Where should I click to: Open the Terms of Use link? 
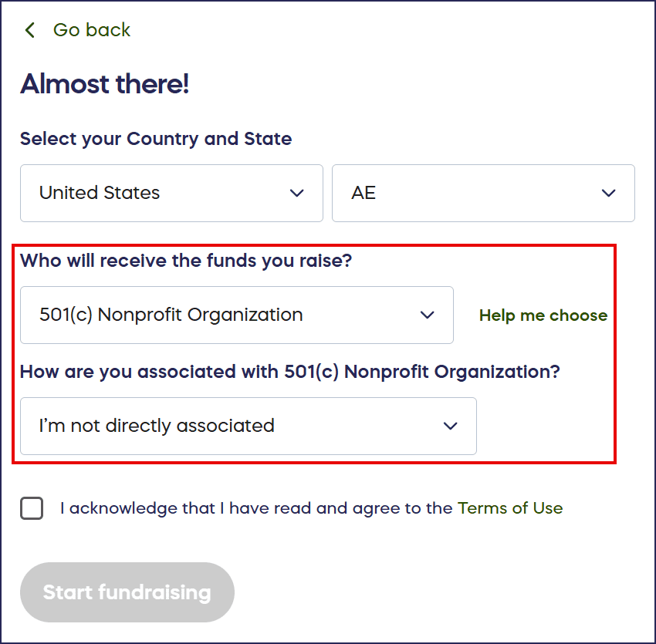(x=510, y=508)
